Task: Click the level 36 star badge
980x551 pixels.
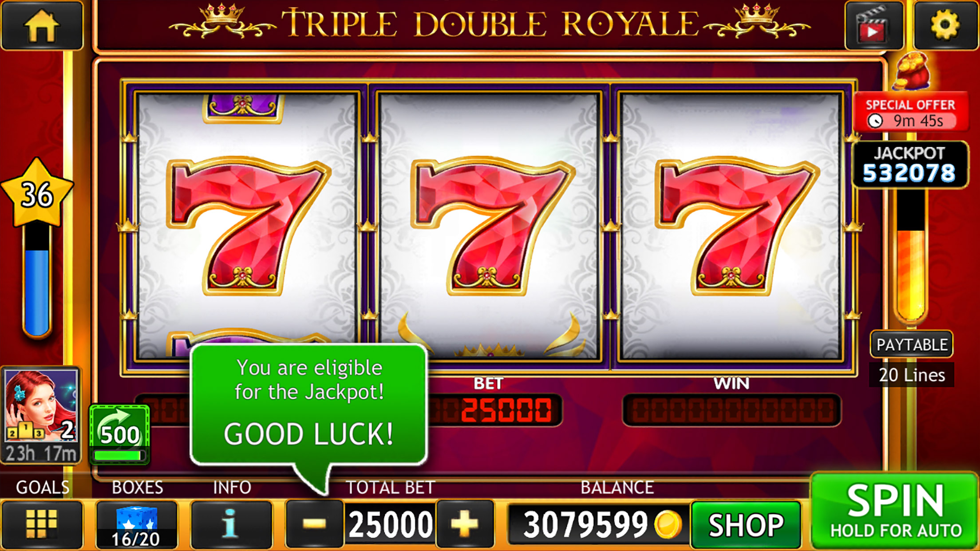Action: pos(37,193)
